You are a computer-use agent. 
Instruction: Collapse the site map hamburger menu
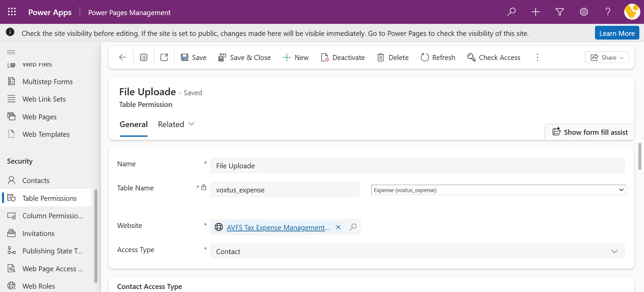click(x=11, y=52)
